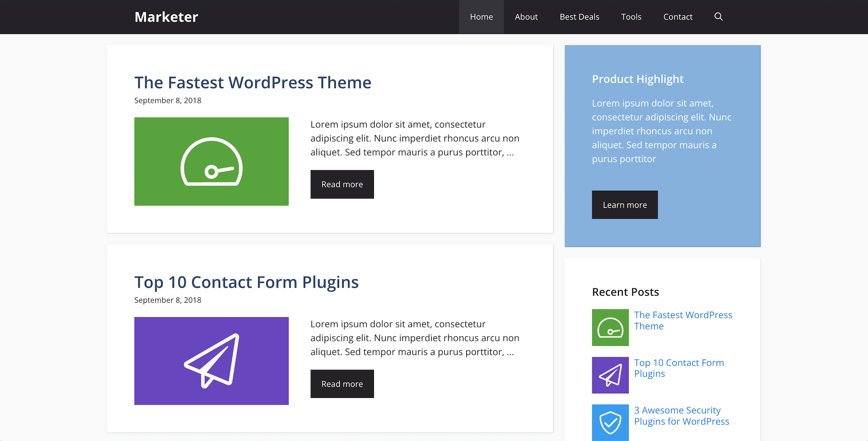Click the purple paper plane featured image
Viewport: 868px width, 441px height.
click(x=211, y=361)
